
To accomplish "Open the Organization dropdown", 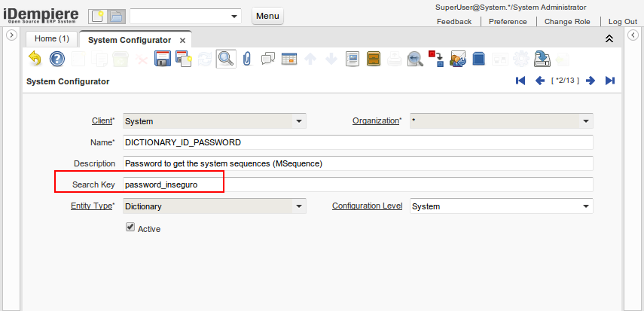I will pos(585,120).
